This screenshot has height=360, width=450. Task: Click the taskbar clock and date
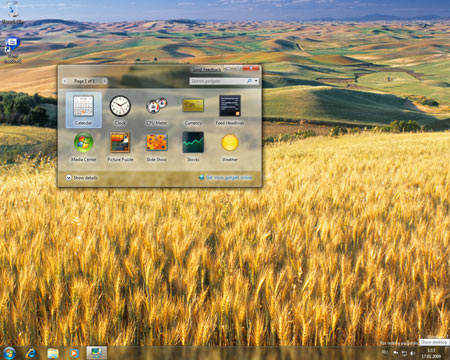431,353
